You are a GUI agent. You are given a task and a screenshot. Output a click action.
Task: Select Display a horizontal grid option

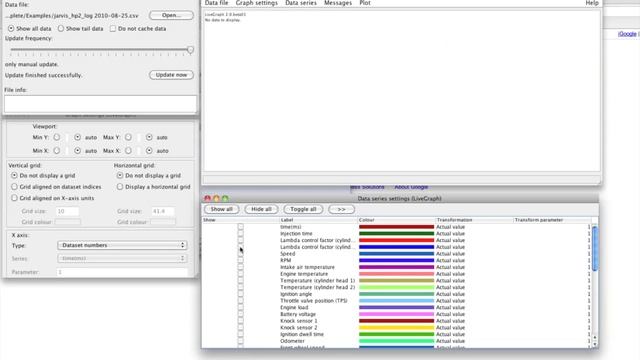[120, 187]
